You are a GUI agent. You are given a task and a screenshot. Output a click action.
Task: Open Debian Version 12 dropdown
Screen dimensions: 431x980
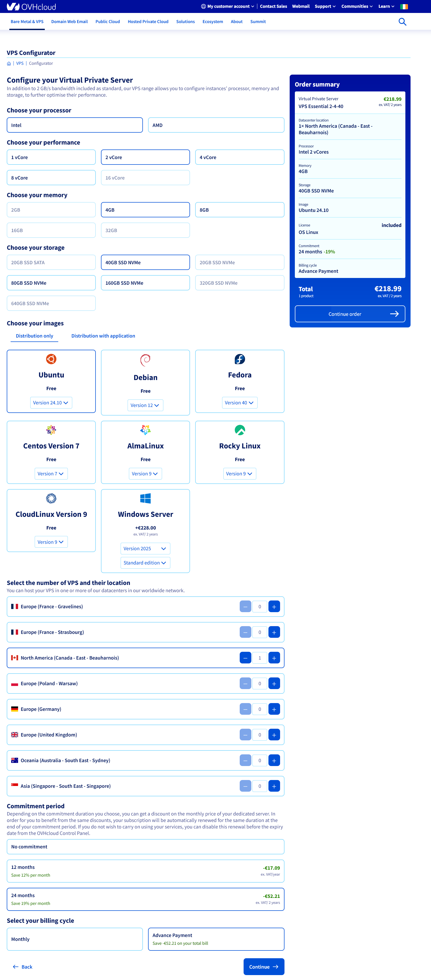[145, 405]
